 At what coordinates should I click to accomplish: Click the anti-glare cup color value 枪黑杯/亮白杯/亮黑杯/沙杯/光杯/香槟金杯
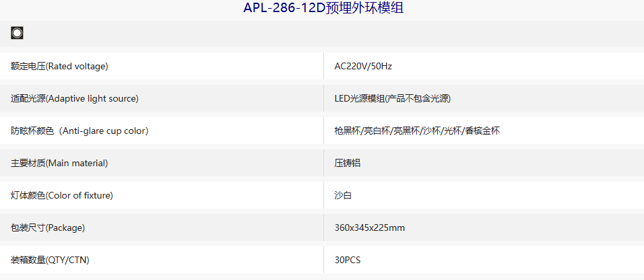(x=417, y=131)
